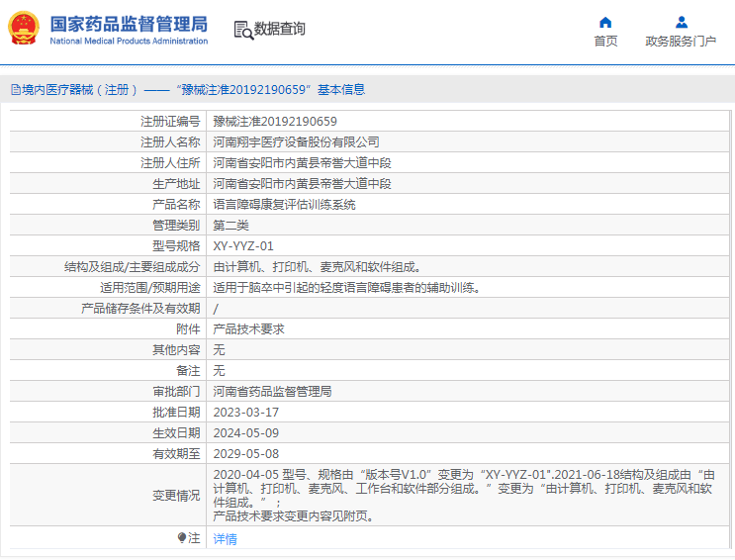Click the 注册证编号 row label
This screenshot has height=560, width=735.
click(x=170, y=122)
